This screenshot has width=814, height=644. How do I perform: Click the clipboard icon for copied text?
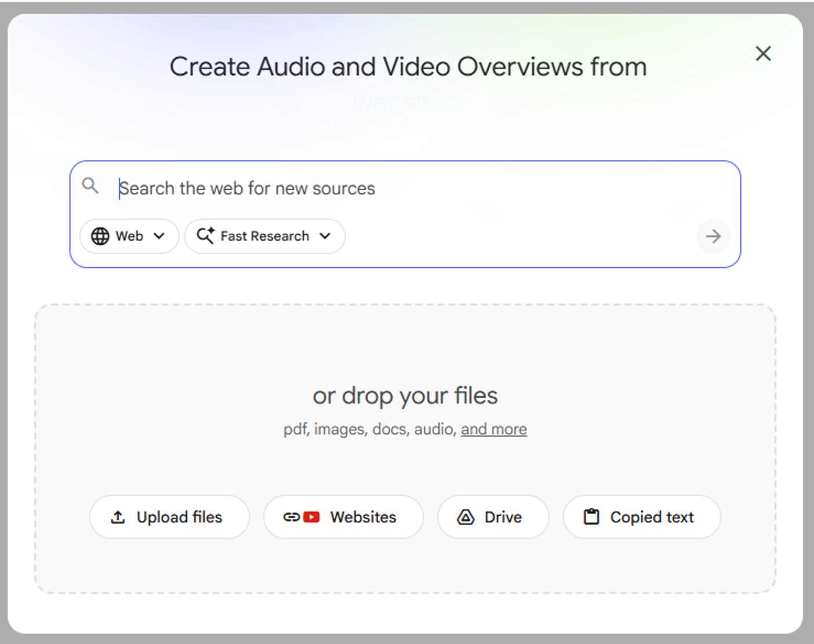click(x=591, y=516)
